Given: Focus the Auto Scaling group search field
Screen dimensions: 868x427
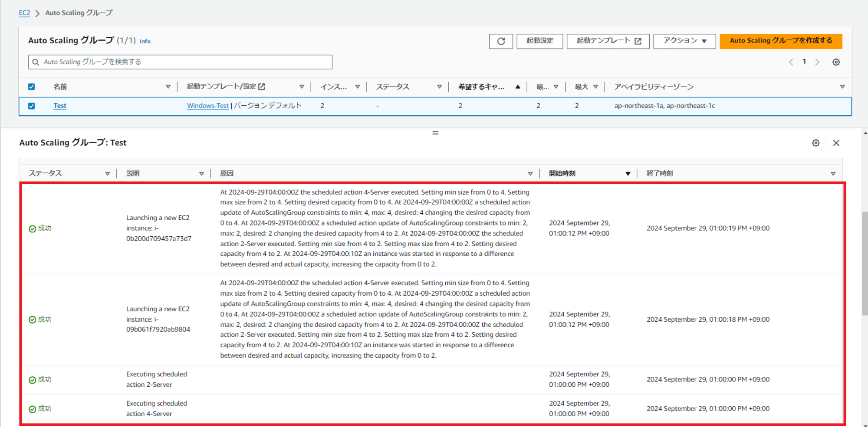Looking at the screenshot, I should click(180, 62).
